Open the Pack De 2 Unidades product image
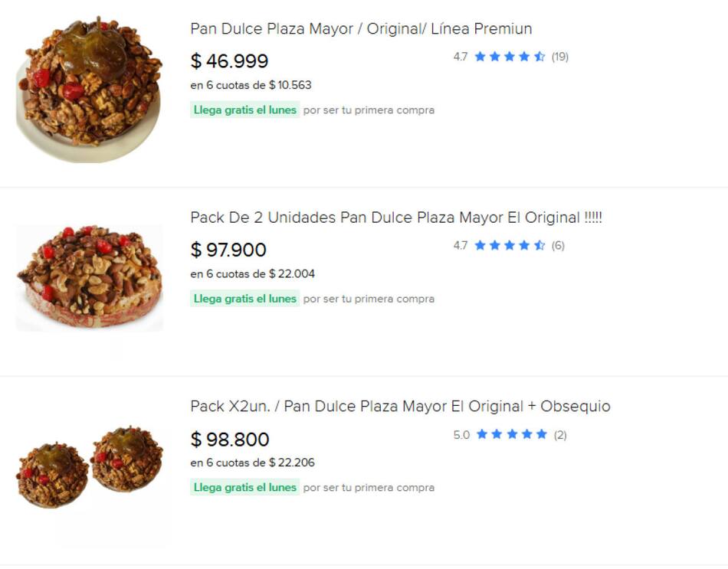 tap(90, 277)
